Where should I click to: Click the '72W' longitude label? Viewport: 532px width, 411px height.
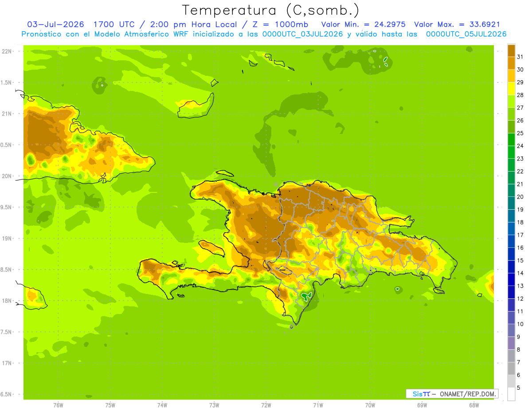click(x=266, y=405)
